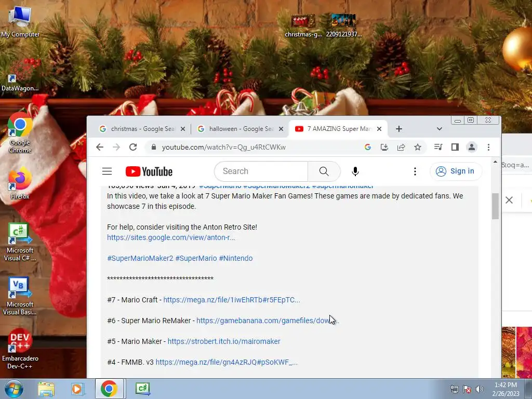This screenshot has width=532, height=399.
Task: Open YouTube settings three-dot menu
Action: 415,171
